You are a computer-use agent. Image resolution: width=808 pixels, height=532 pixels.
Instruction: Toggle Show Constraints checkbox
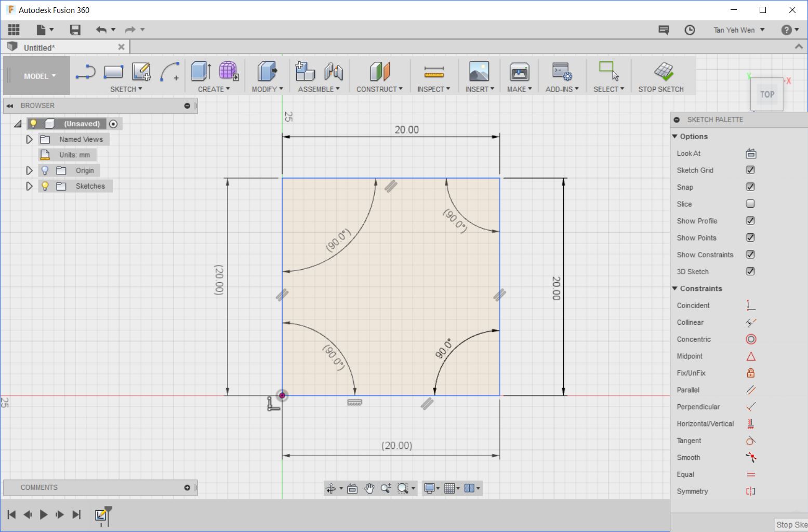pos(750,255)
